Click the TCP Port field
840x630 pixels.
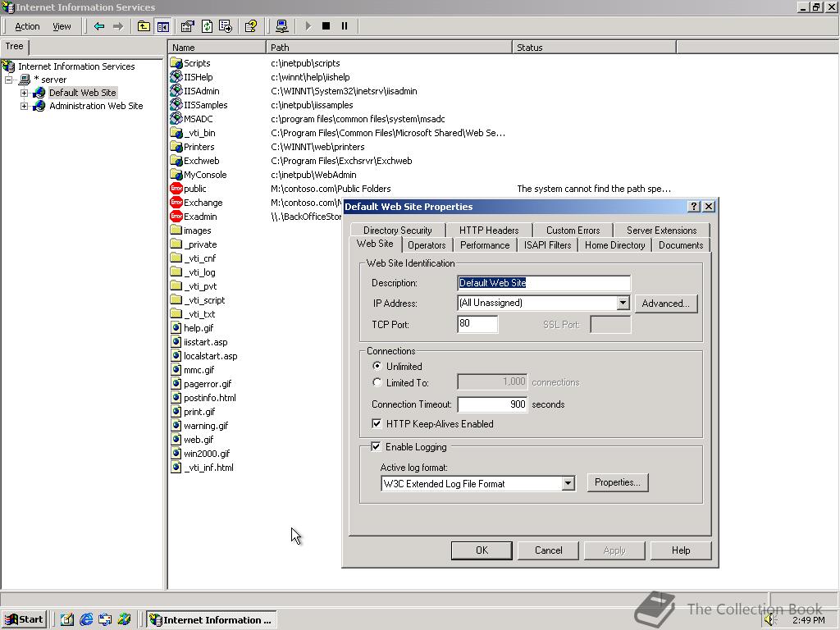pos(478,324)
